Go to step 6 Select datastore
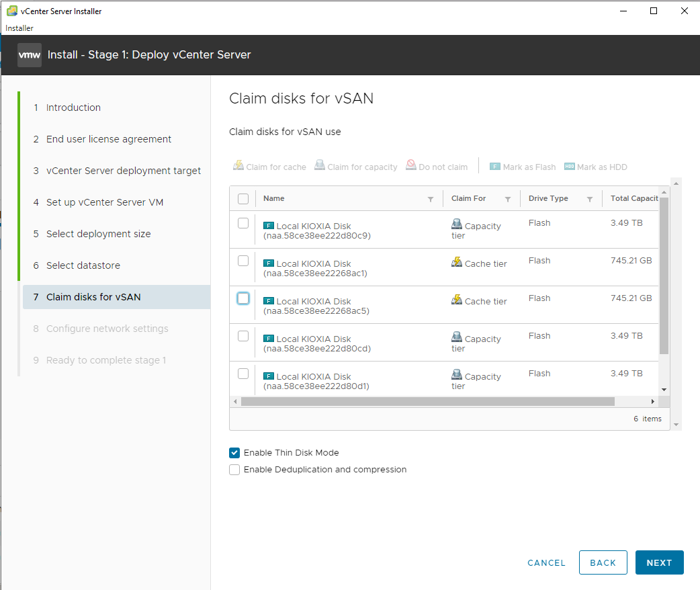Screen dimensions: 700x590 point(83,265)
